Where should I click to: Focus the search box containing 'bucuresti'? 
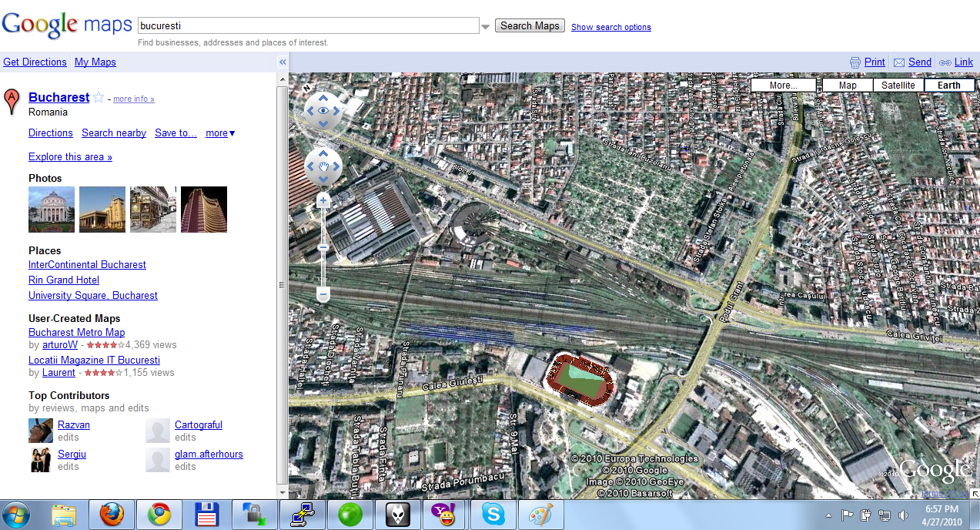[308, 26]
